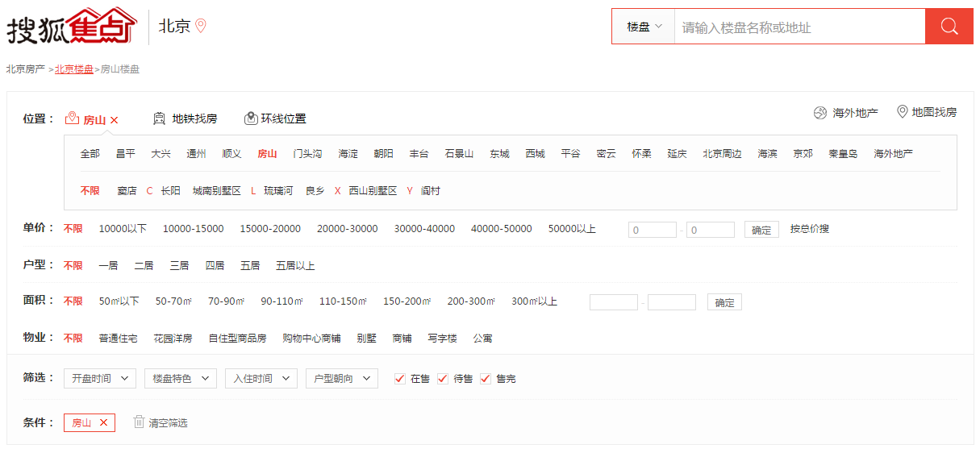Select price range 30000-40000
The height and width of the screenshot is (453, 980).
pyautogui.click(x=424, y=229)
